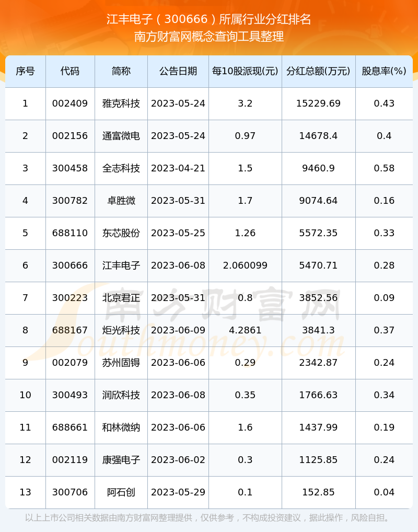Click the 每10股派现(元) header
The image size is (418, 532).
tap(245, 71)
